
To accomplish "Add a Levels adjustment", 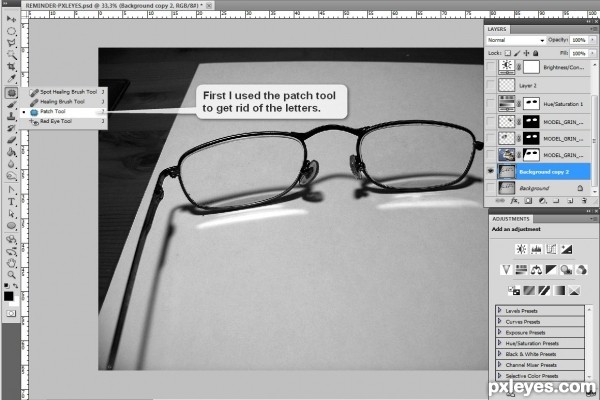I will pyautogui.click(x=536, y=249).
